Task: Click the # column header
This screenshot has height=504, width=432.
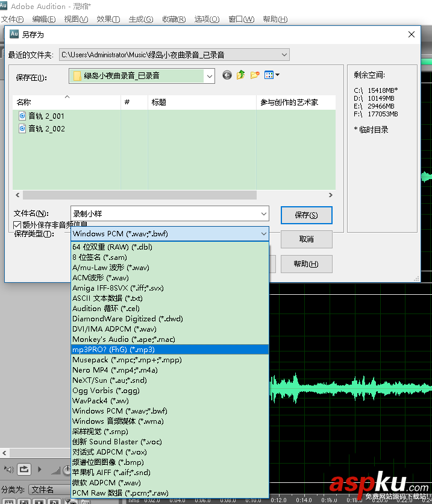Action: pyautogui.click(x=134, y=102)
